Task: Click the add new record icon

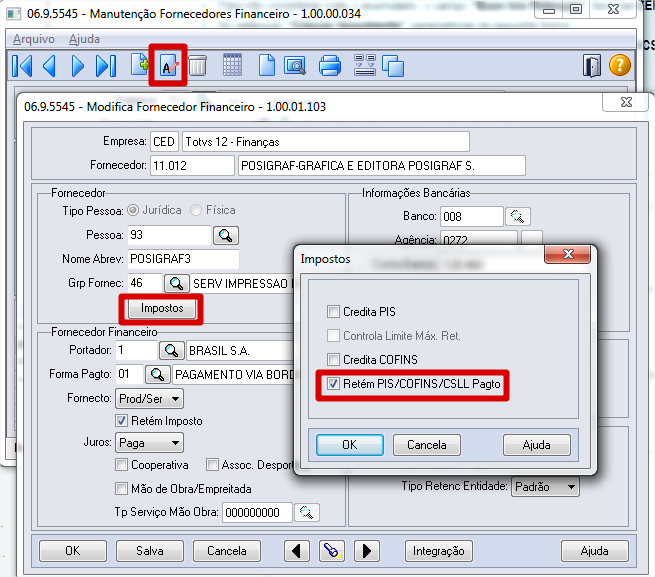Action: point(140,65)
